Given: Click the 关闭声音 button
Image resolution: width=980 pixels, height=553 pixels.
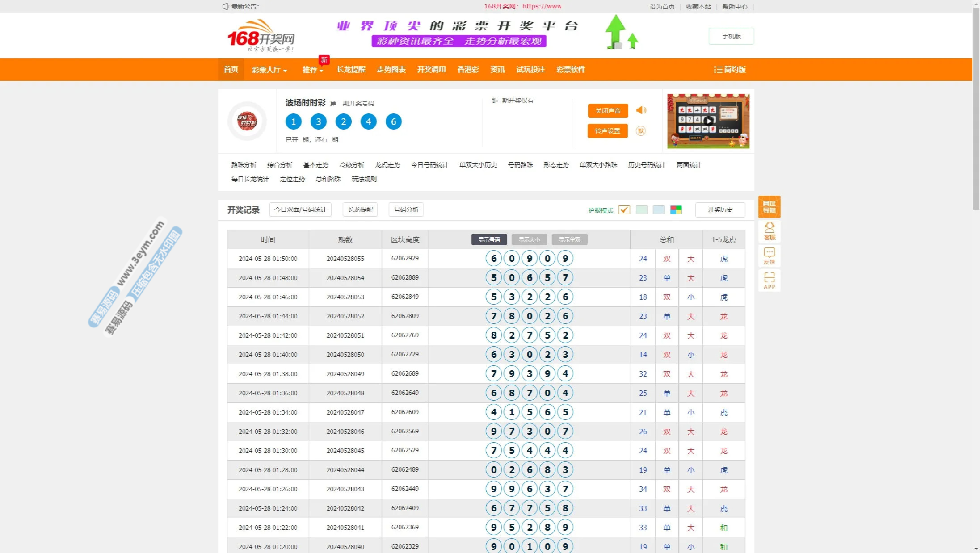Looking at the screenshot, I should pyautogui.click(x=607, y=111).
